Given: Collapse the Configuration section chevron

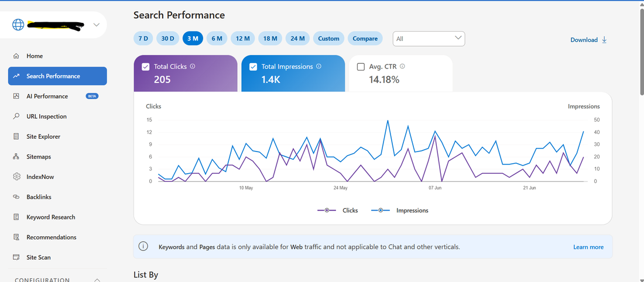Looking at the screenshot, I should 97,280.
